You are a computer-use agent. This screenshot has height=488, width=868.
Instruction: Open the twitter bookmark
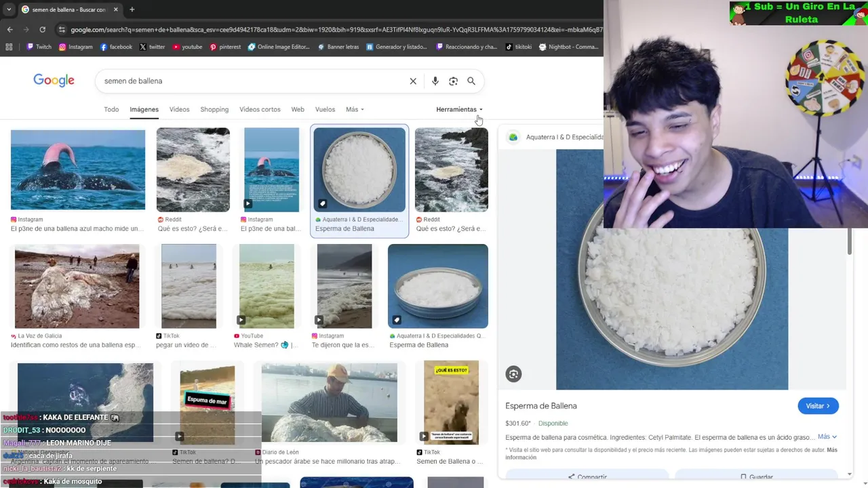(x=152, y=47)
